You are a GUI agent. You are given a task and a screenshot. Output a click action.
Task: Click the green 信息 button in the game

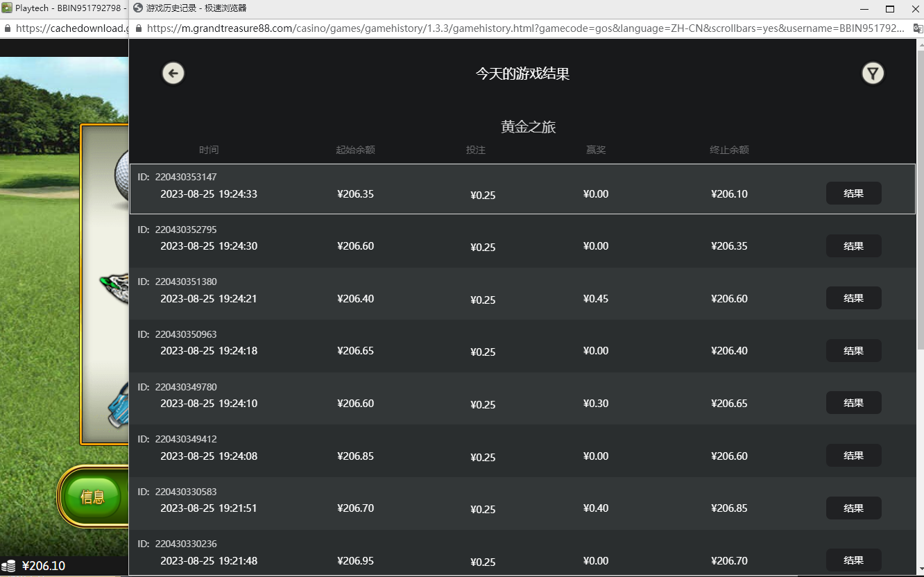(x=92, y=497)
